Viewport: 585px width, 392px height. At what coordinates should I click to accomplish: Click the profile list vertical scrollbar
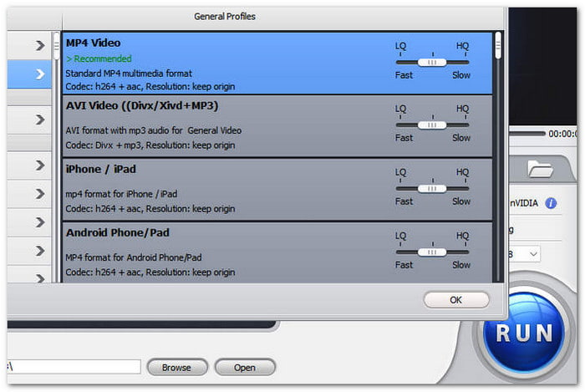[x=498, y=50]
